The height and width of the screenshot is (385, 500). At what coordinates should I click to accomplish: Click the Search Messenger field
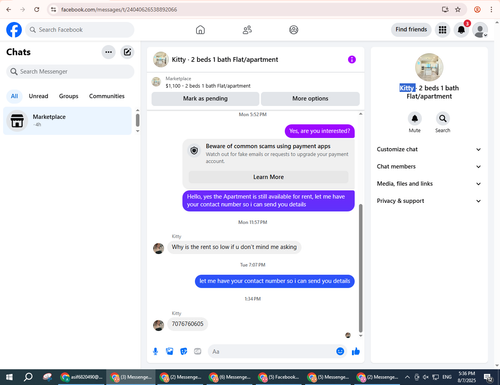[70, 71]
